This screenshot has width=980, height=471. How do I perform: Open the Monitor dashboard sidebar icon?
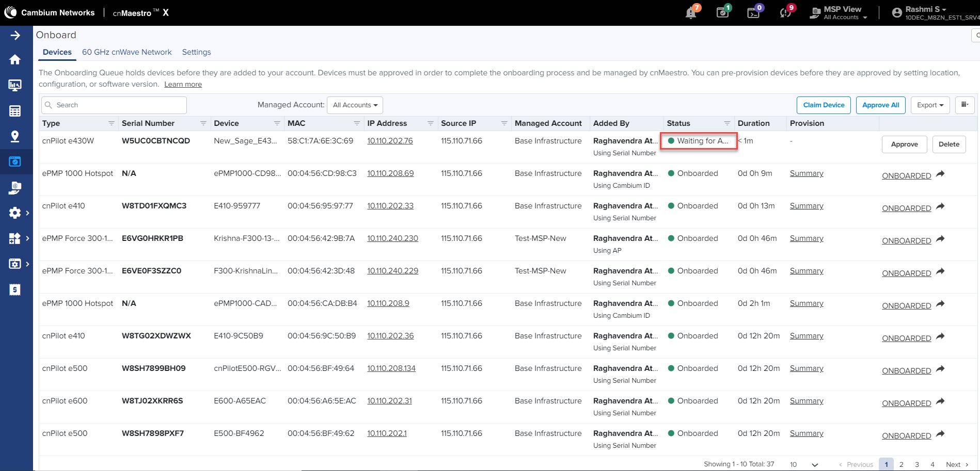(15, 85)
